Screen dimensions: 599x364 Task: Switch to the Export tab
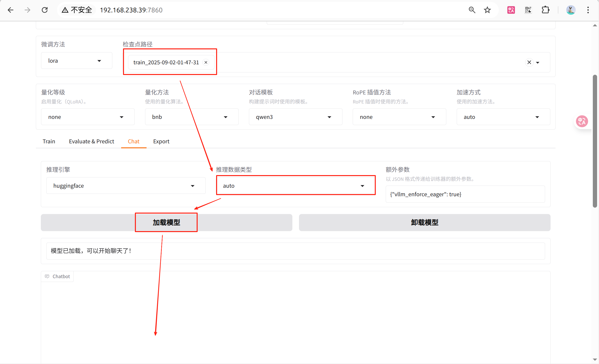click(x=161, y=141)
